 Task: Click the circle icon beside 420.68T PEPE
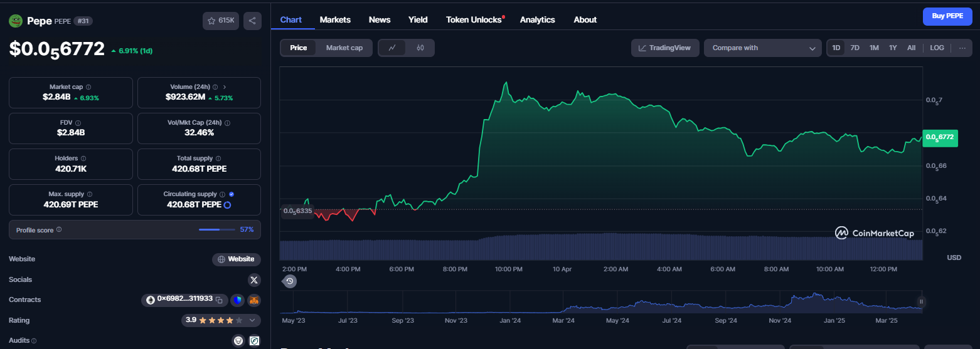coord(227,205)
